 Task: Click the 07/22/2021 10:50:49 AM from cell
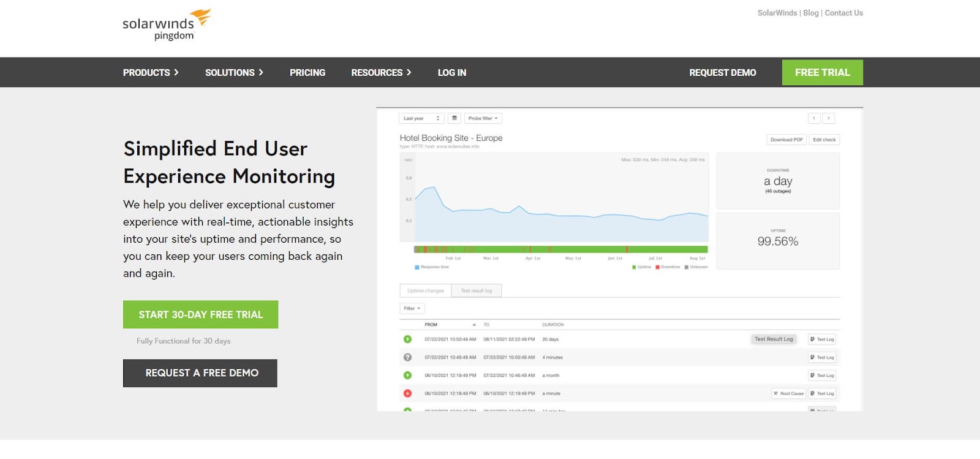pyautogui.click(x=450, y=340)
